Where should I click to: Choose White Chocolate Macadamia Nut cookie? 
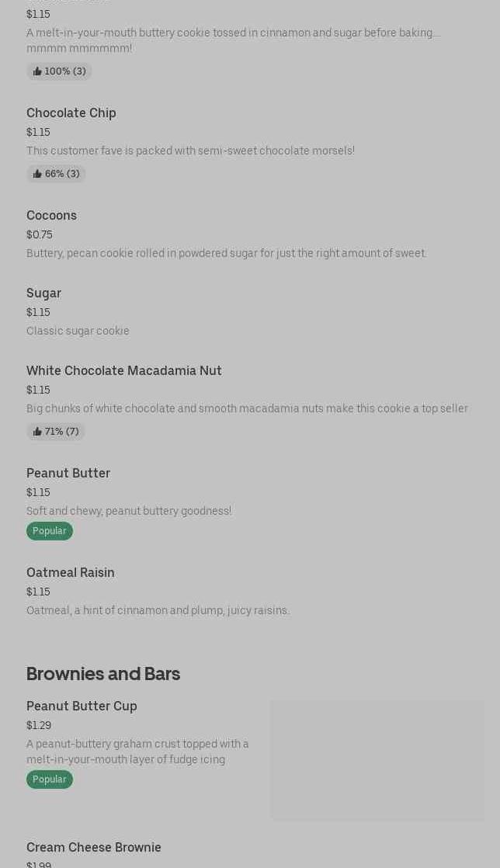click(124, 370)
